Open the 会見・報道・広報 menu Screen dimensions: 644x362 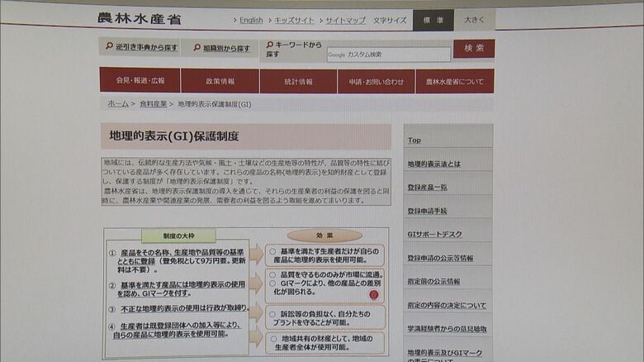(x=140, y=81)
